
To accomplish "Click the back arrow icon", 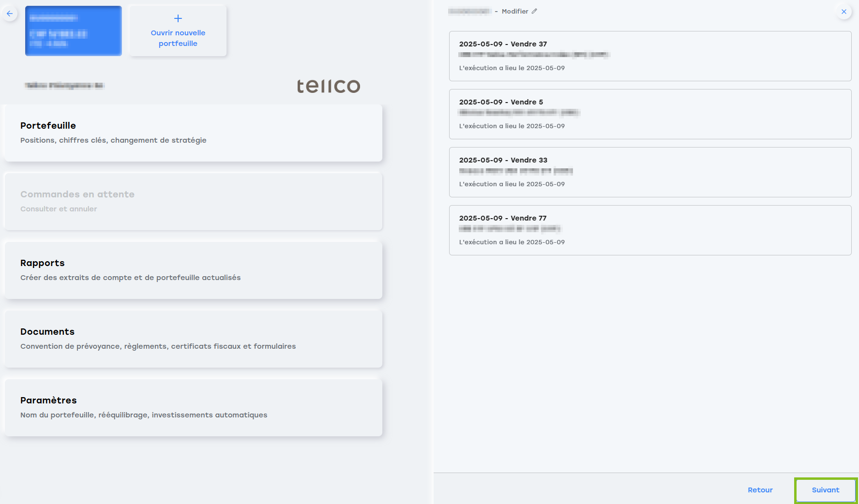I will tap(10, 14).
